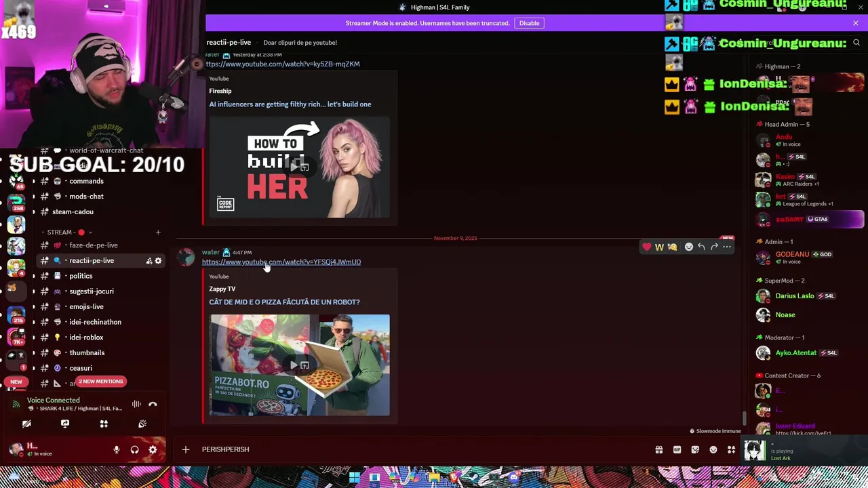Click CÂT DE MID pizza video title

284,302
